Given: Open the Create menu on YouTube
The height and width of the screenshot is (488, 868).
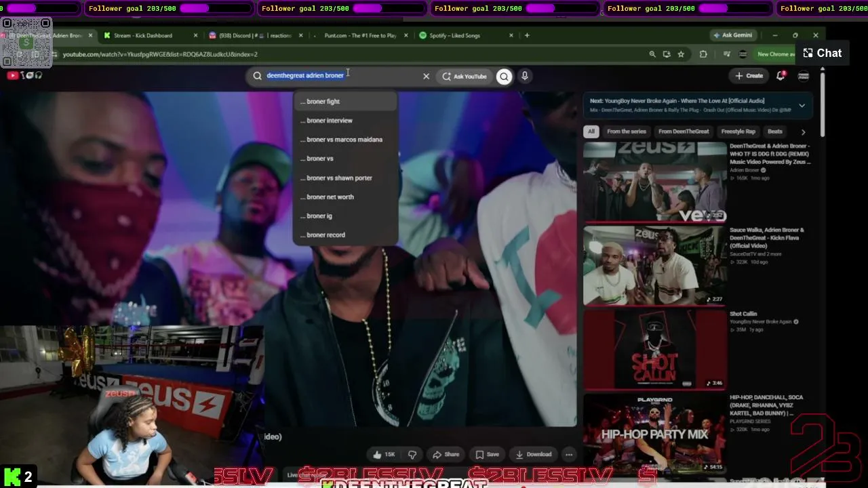Looking at the screenshot, I should tap(749, 76).
